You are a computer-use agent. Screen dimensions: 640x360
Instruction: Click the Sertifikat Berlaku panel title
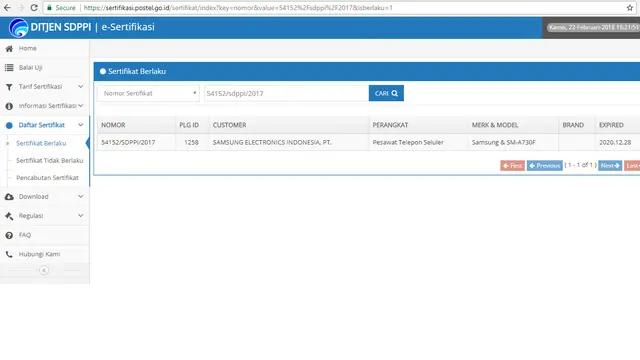(x=137, y=71)
